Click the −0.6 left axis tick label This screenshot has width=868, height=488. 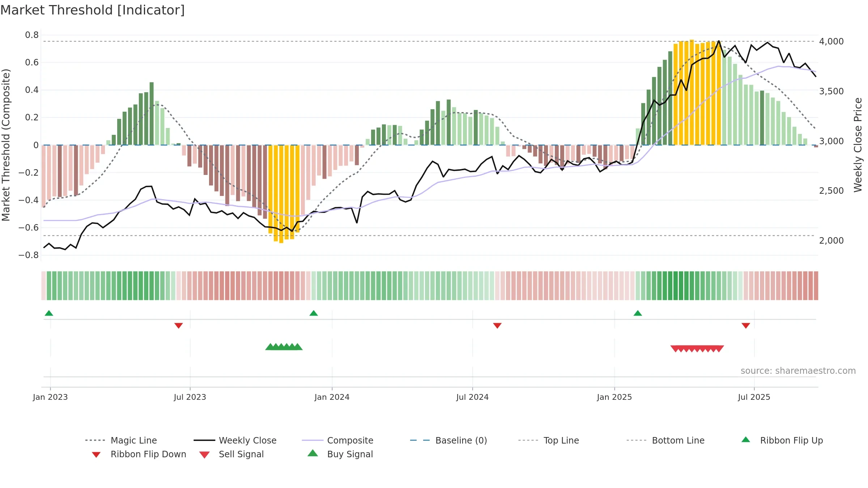(28, 228)
